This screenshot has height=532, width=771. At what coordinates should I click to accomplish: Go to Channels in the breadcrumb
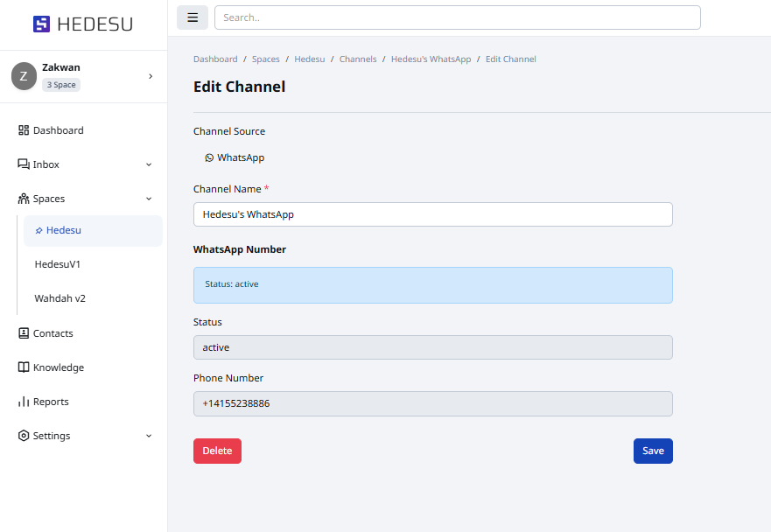click(x=358, y=59)
